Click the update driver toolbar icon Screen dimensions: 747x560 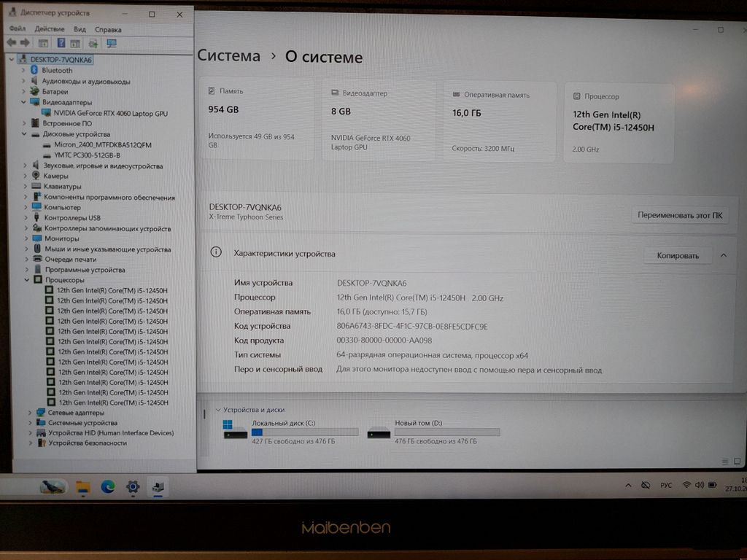pos(93,43)
